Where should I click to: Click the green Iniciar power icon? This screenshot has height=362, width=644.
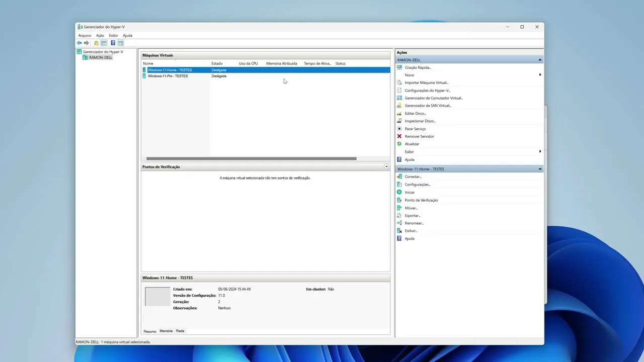399,192
